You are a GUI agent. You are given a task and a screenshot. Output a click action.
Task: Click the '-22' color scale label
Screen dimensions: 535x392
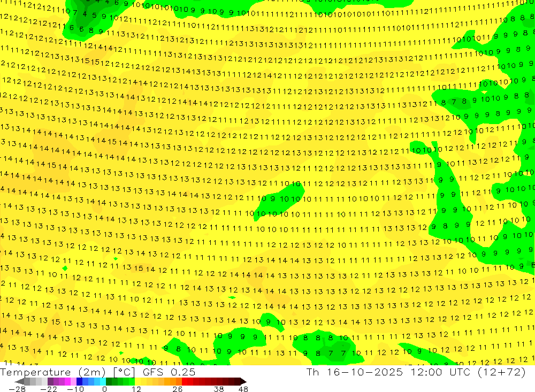(x=49, y=389)
